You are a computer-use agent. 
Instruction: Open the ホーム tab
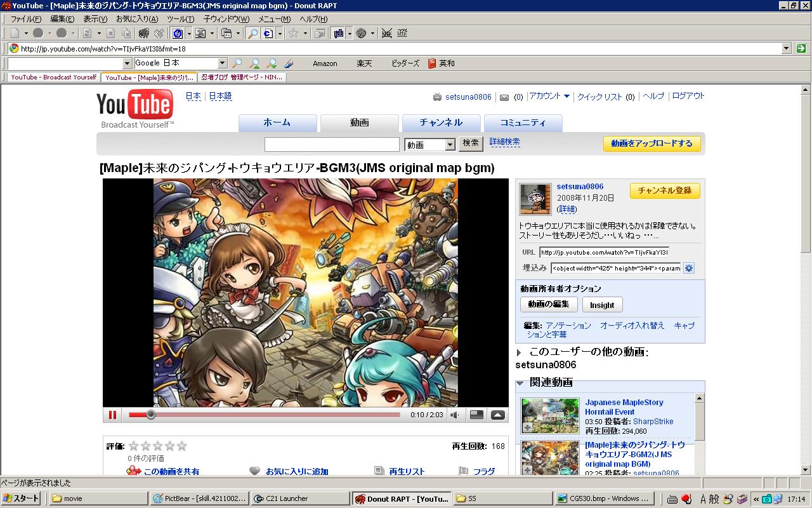click(x=277, y=123)
